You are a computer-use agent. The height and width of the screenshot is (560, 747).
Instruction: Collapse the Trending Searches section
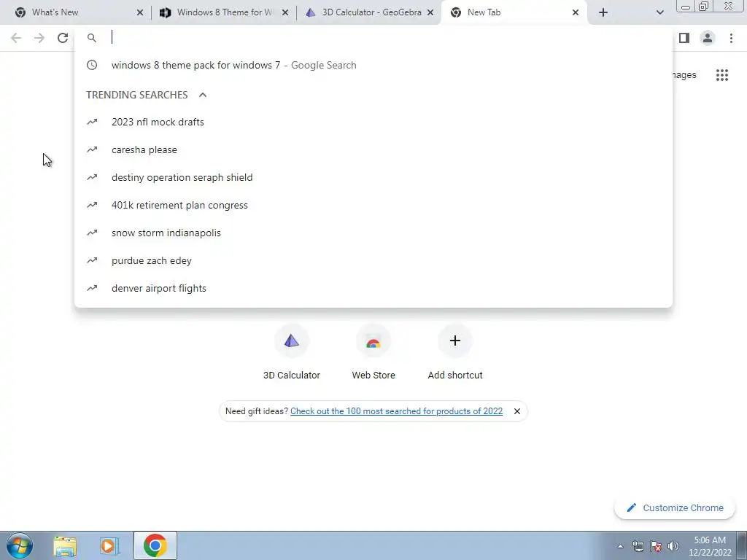pos(203,95)
